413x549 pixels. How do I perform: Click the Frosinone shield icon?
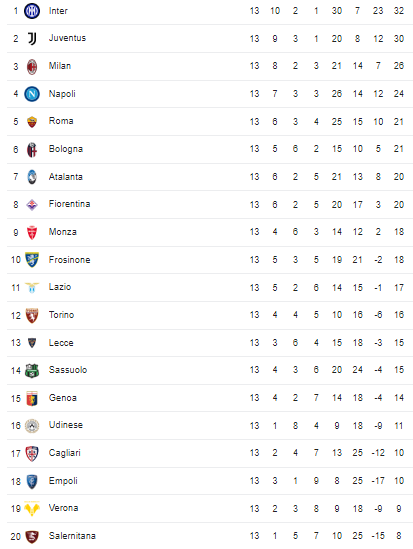(x=32, y=260)
